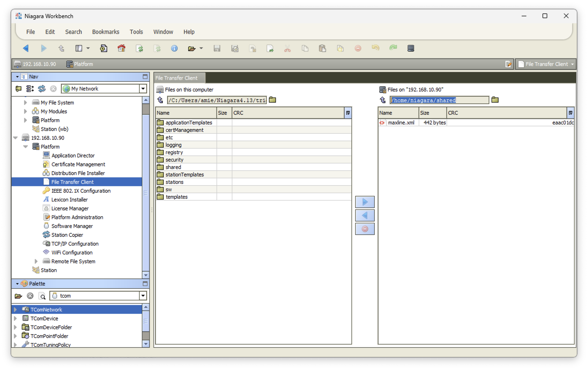Open the Tools menu
The width and height of the screenshot is (588, 370).
136,32
